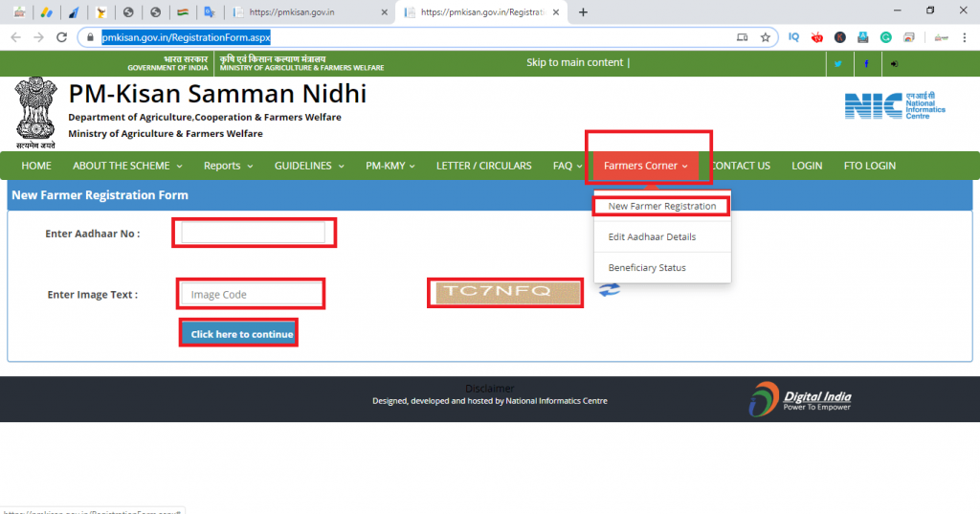Open Chrome's three-dot menu
The image size is (980, 514).
965,37
